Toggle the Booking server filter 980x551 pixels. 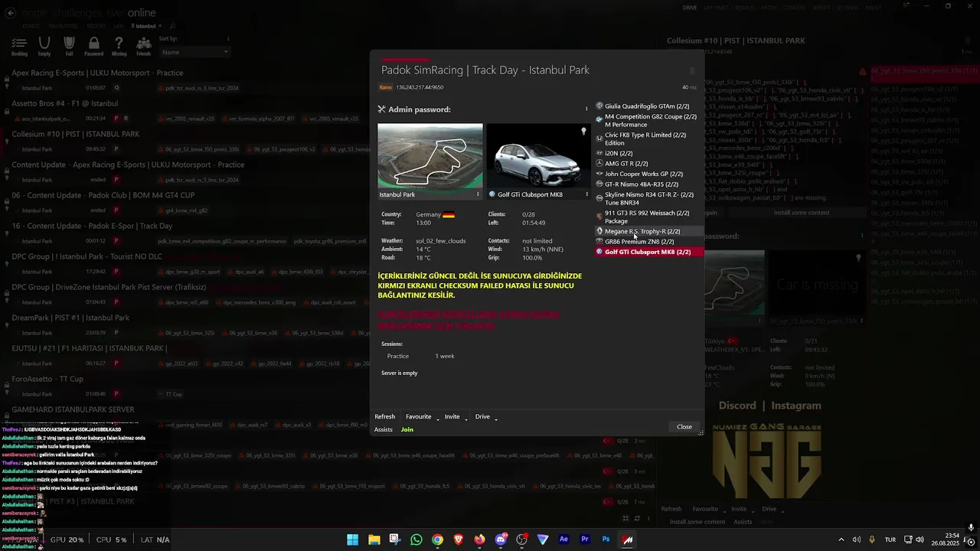[x=19, y=47]
